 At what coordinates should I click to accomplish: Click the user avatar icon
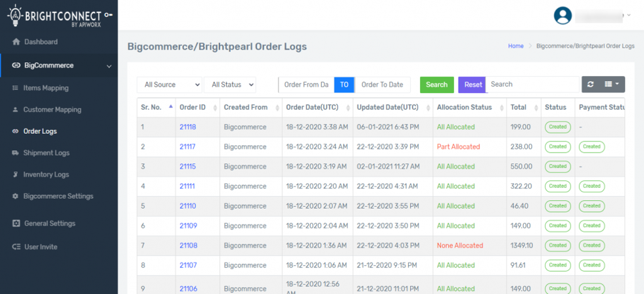[x=563, y=16]
